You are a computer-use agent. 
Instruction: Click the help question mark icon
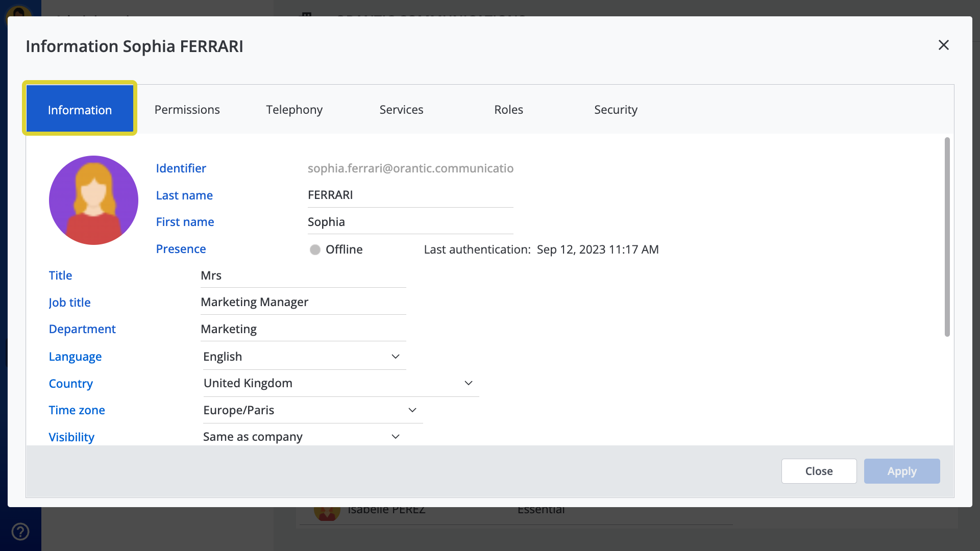pyautogui.click(x=20, y=532)
